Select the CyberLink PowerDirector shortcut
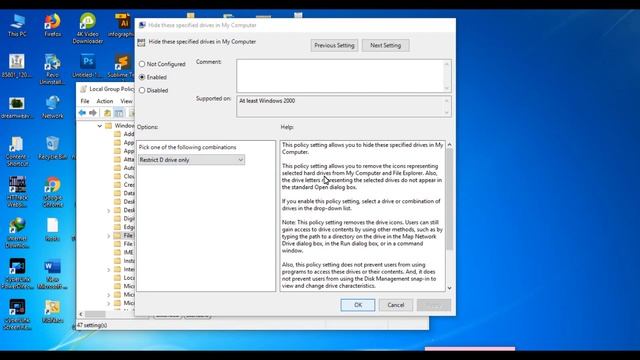 [17, 274]
